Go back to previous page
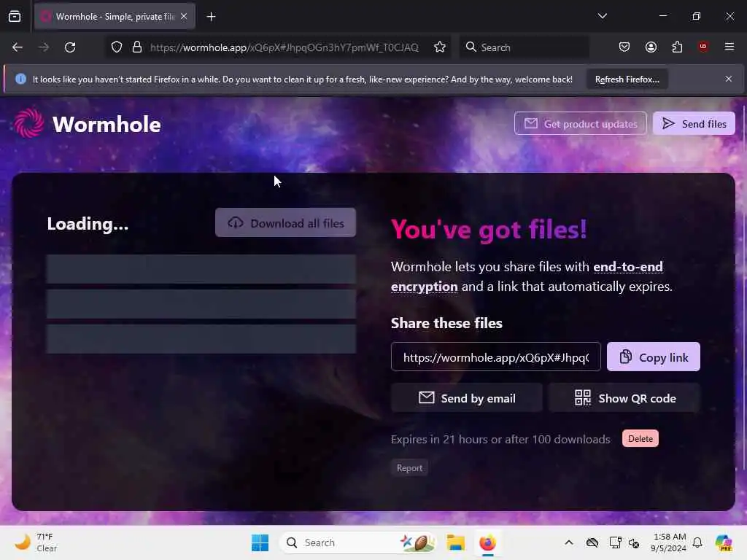Screen dimensions: 747x560 click(18, 47)
